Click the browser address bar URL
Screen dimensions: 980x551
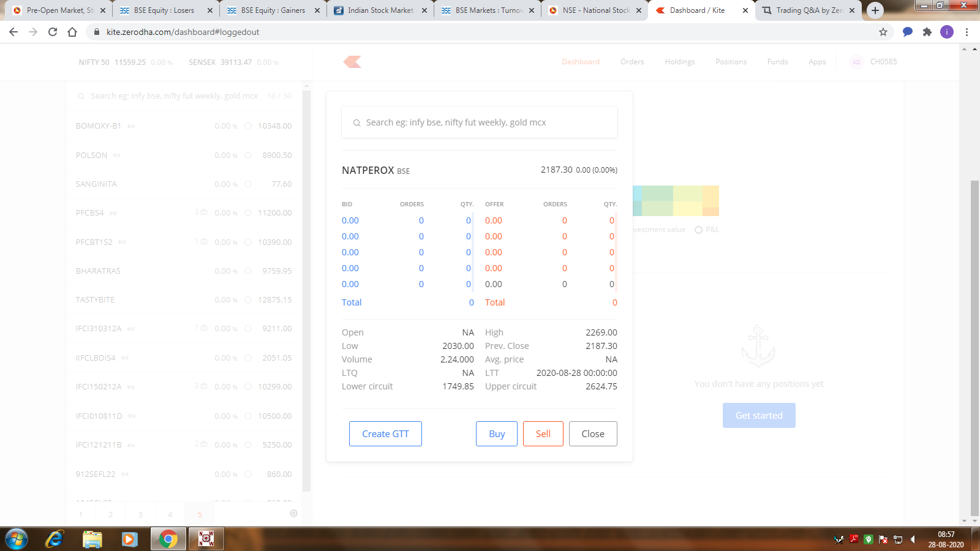[183, 32]
